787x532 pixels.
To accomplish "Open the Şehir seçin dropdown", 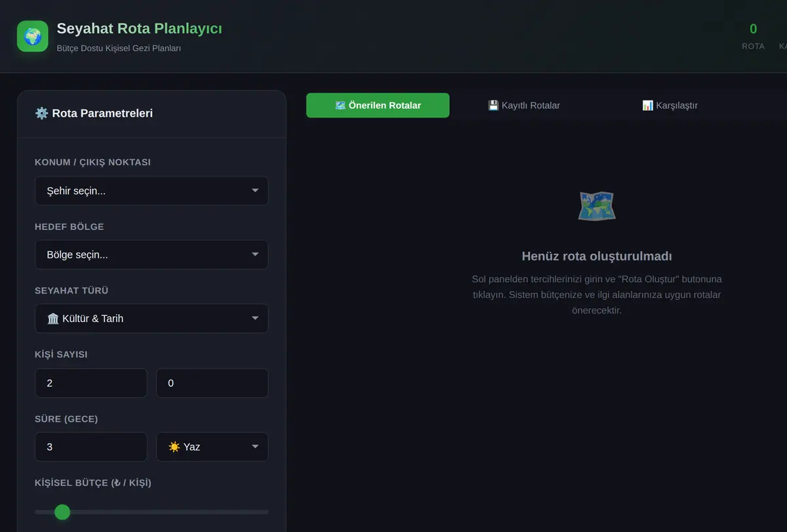I will click(x=151, y=191).
